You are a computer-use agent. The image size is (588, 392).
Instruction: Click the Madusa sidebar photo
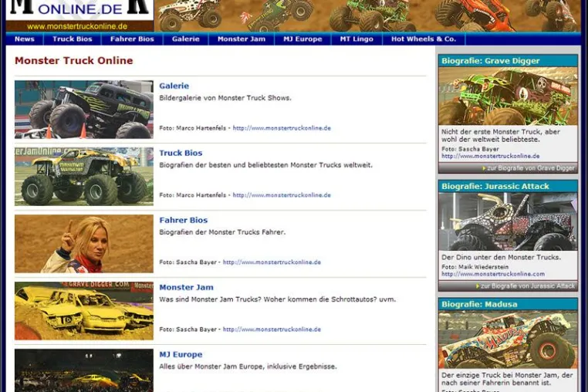508,340
